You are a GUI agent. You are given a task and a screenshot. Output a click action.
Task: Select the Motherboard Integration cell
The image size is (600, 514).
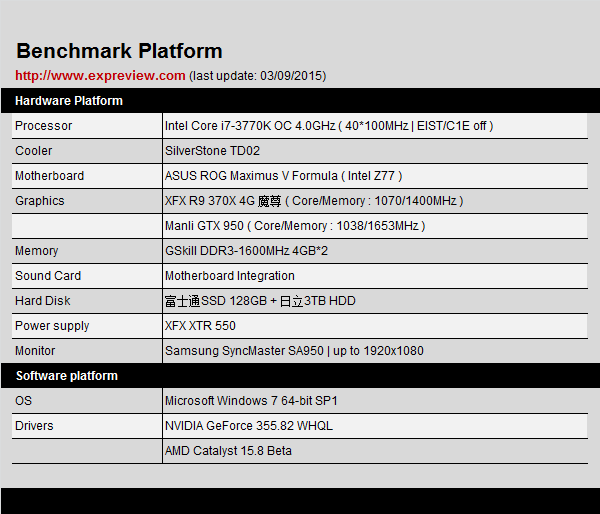230,276
